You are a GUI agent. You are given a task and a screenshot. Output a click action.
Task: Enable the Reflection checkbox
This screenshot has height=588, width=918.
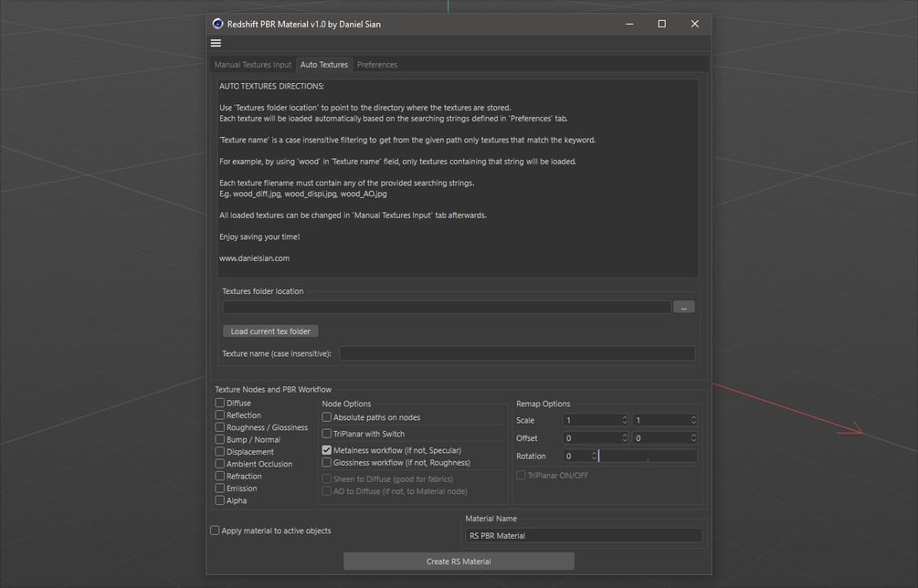click(x=219, y=415)
